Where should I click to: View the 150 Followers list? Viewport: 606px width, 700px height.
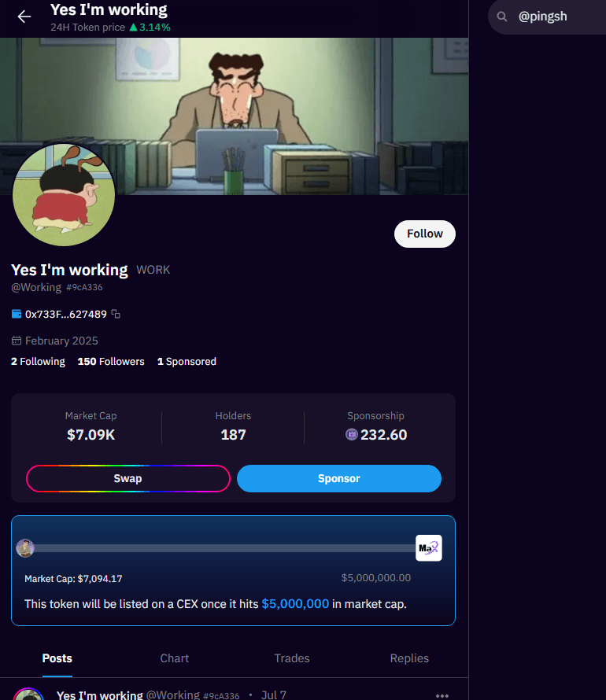(111, 362)
